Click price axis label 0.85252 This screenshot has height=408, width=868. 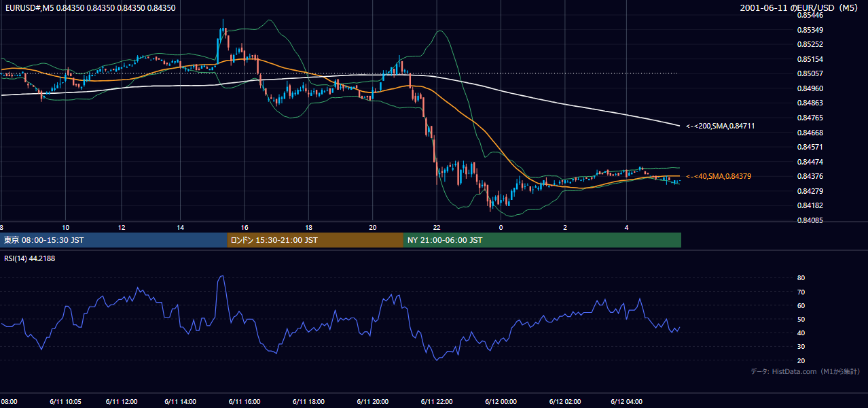coord(810,44)
